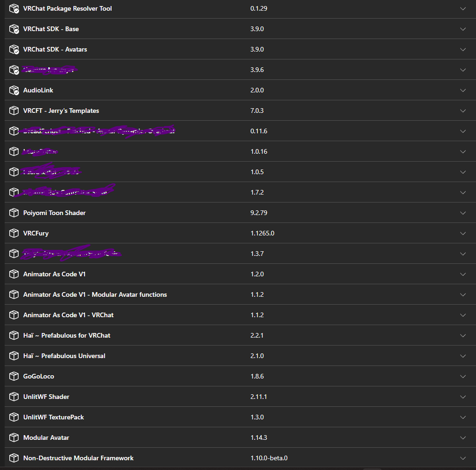
Task: Open Haï ~ Prefabulous for VRChat version dropdown
Action: click(463, 335)
